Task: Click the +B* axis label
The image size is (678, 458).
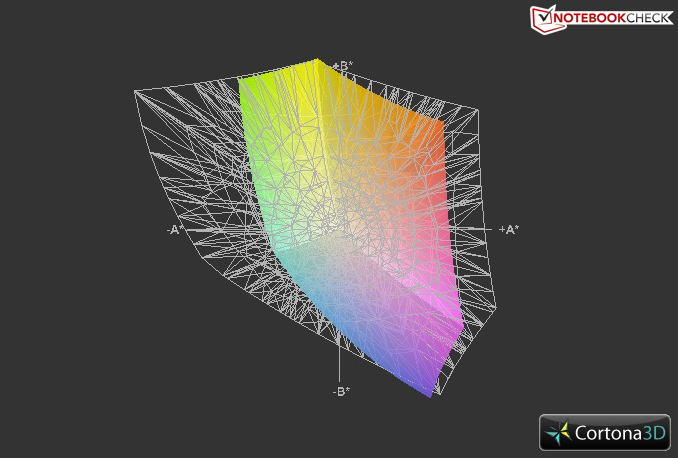Action: [343, 66]
